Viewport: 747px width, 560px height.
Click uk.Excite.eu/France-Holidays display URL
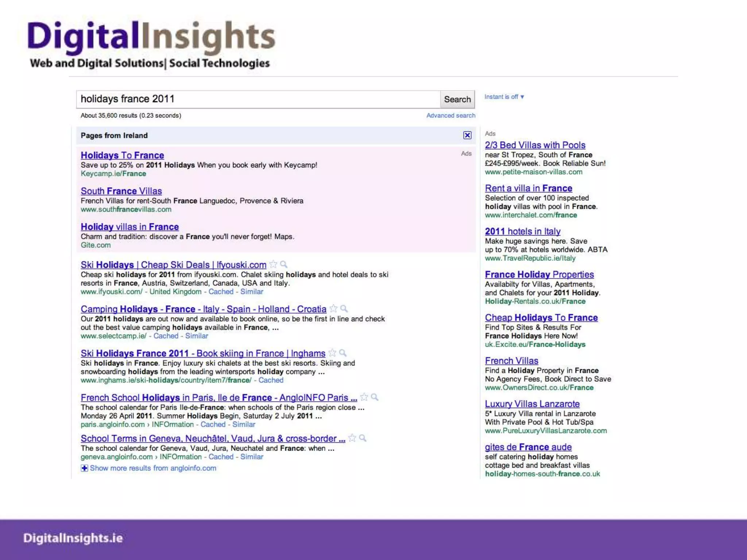(535, 345)
